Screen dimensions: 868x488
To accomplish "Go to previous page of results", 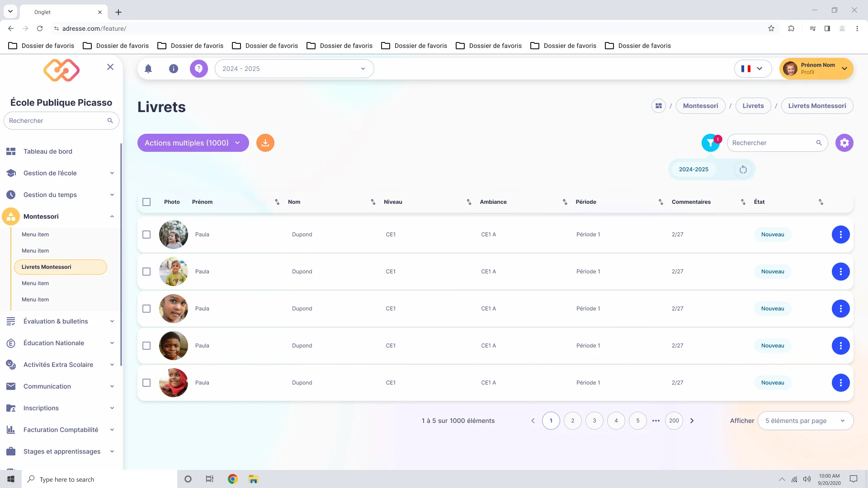I will pyautogui.click(x=533, y=421).
